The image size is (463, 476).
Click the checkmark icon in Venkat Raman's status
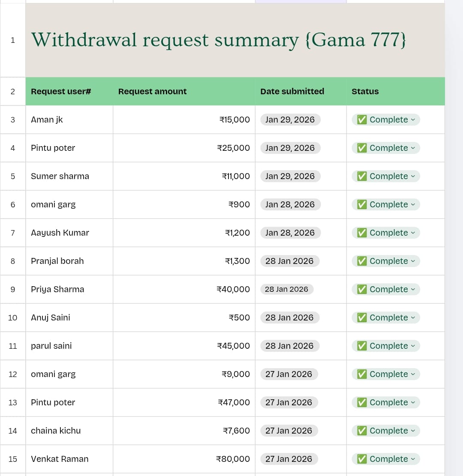pos(362,459)
